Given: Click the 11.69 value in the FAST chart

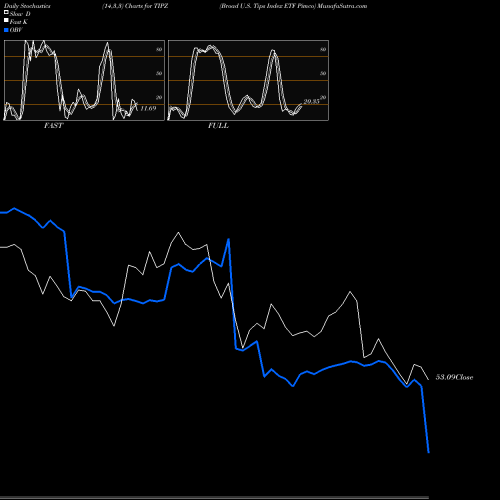Looking at the screenshot, I should 148,108.
